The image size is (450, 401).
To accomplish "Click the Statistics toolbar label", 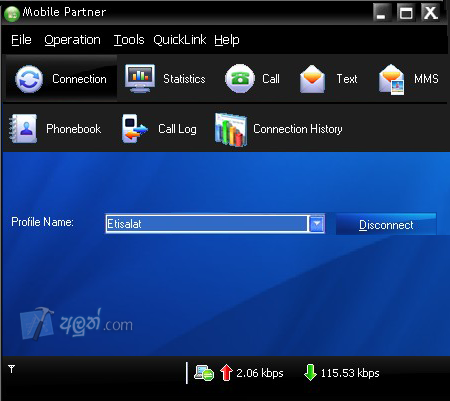I will pos(184,79).
